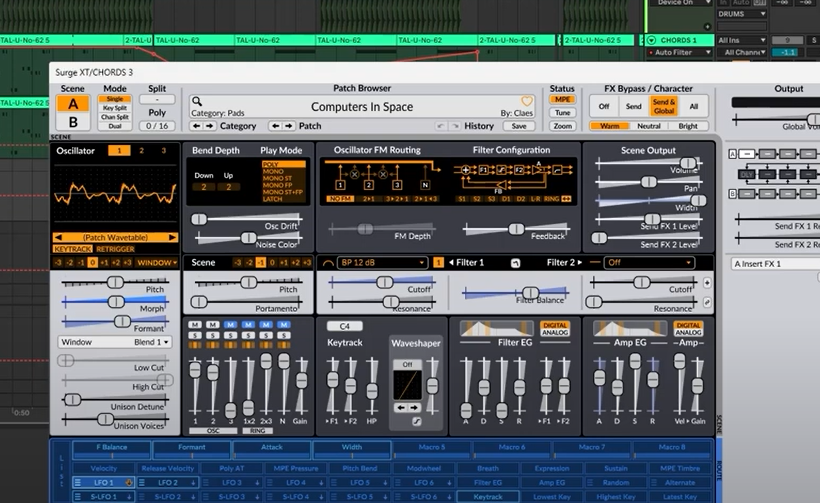Favorite the patch with the heart icon

pos(527,102)
